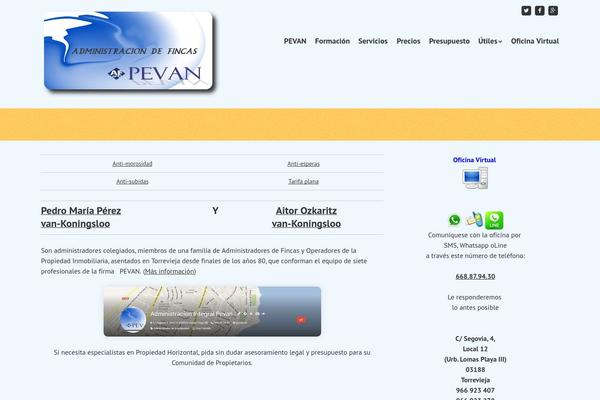This screenshot has height=400, width=600.
Task: Follow the Anti-morosidad link
Action: click(x=132, y=164)
